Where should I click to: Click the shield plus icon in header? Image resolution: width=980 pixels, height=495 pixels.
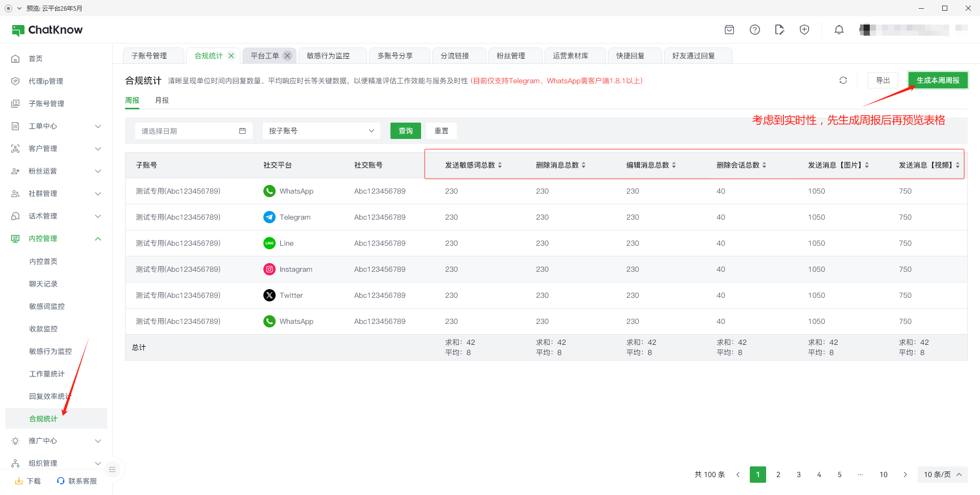click(804, 30)
